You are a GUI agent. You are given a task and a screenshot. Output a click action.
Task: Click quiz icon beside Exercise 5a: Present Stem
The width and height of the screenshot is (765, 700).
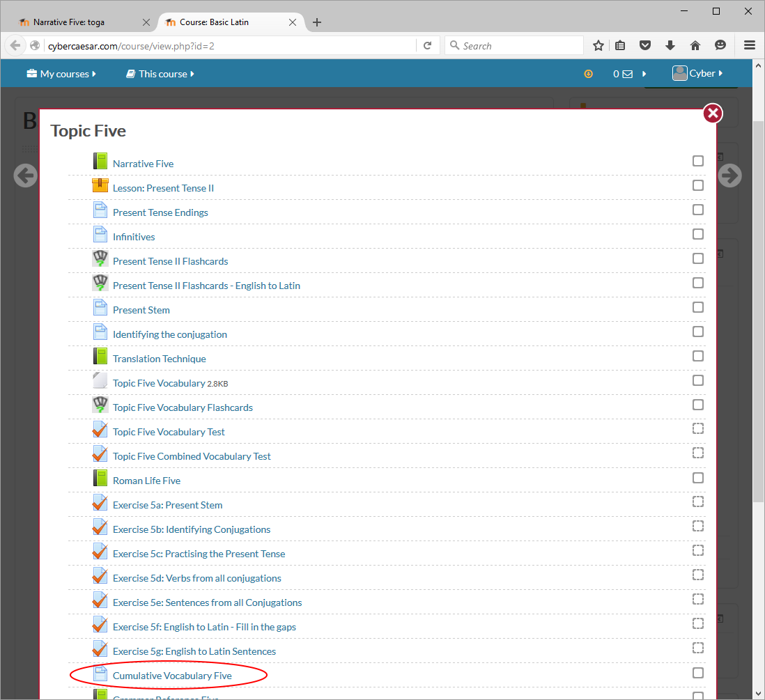point(100,502)
